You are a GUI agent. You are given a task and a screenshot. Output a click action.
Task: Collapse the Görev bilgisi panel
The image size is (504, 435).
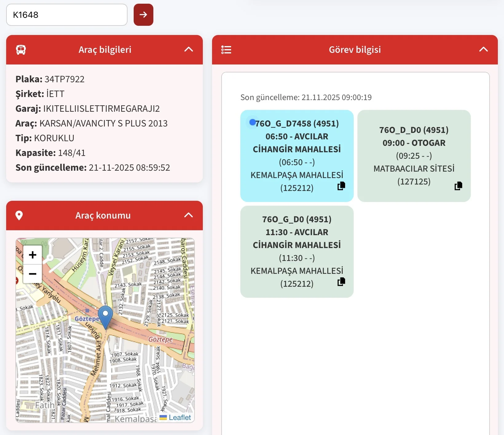[x=483, y=49]
